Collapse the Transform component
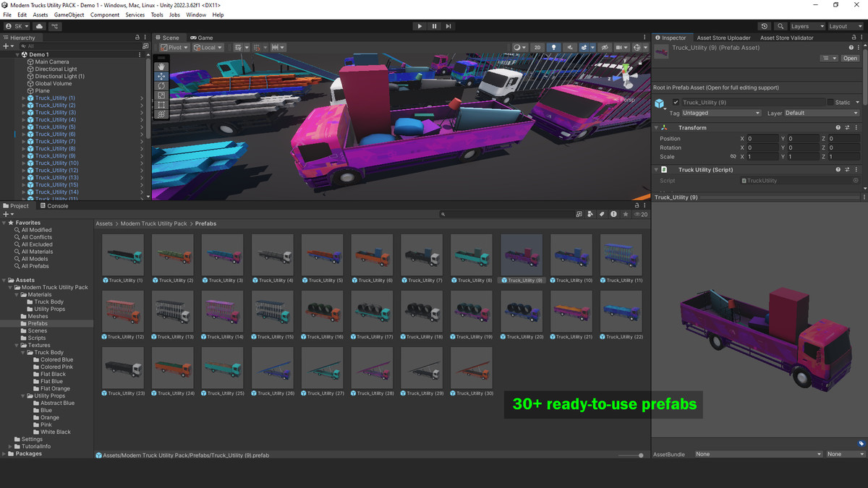This screenshot has width=868, height=488. tap(657, 127)
